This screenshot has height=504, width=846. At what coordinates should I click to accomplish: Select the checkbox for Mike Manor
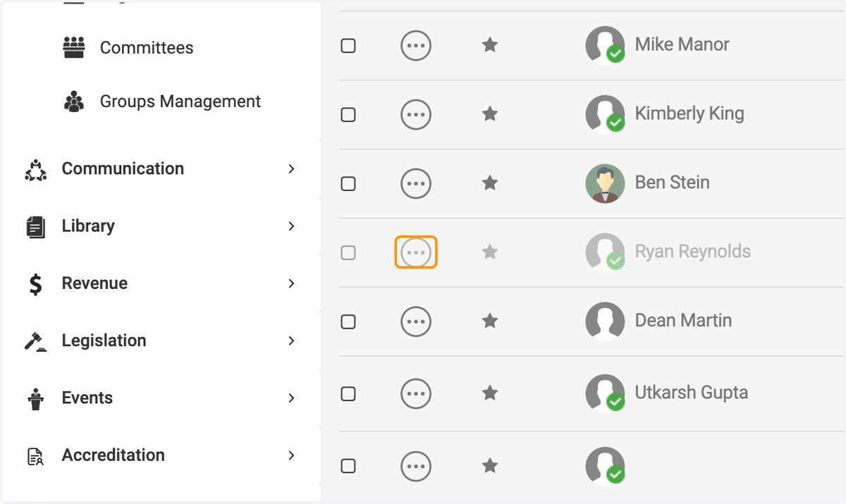[x=348, y=46]
